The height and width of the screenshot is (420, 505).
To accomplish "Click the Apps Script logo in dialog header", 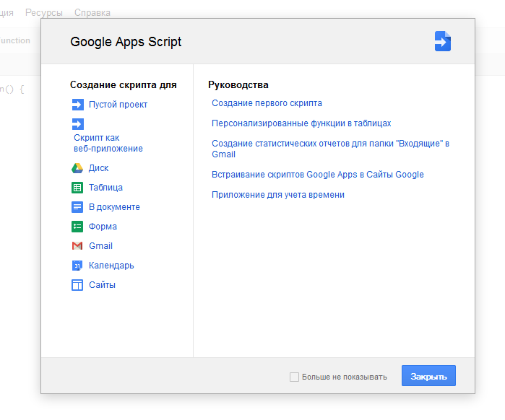I will click(x=443, y=41).
